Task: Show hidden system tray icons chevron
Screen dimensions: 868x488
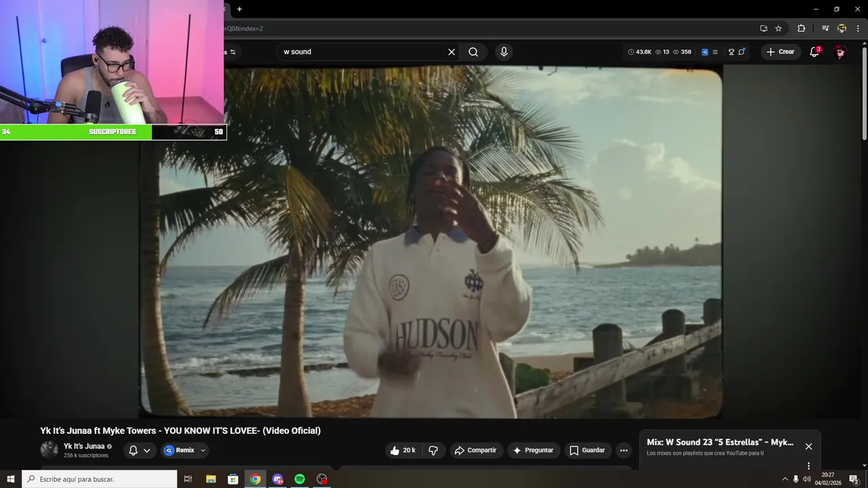Action: click(x=785, y=479)
